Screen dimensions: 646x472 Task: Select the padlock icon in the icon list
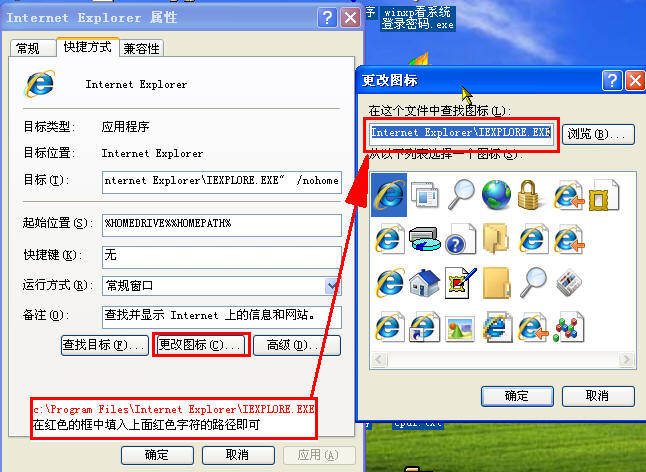coord(529,195)
